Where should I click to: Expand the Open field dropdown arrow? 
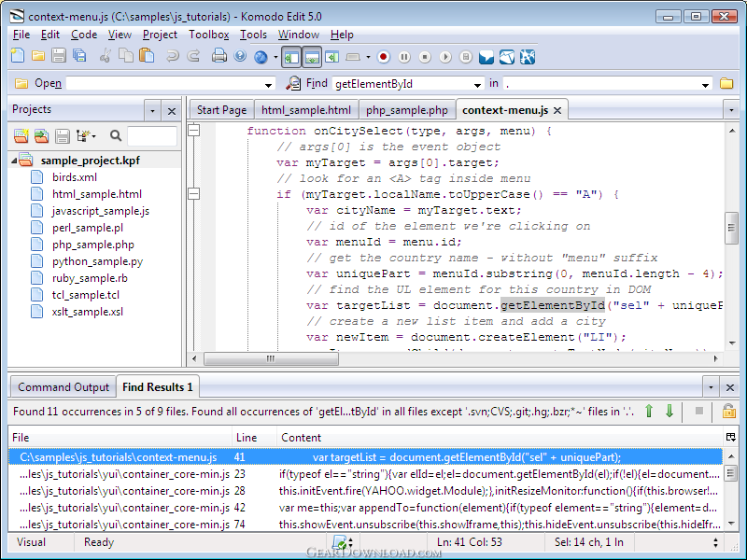269,85
